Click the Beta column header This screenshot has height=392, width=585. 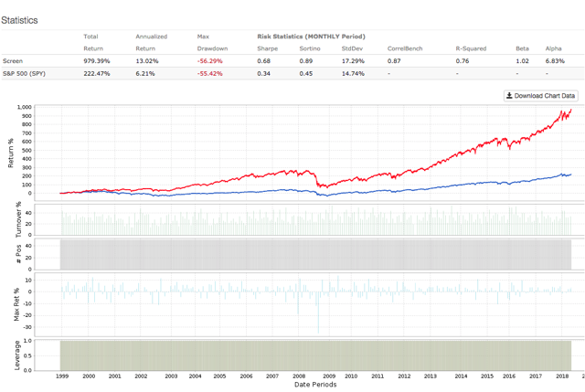[522, 48]
